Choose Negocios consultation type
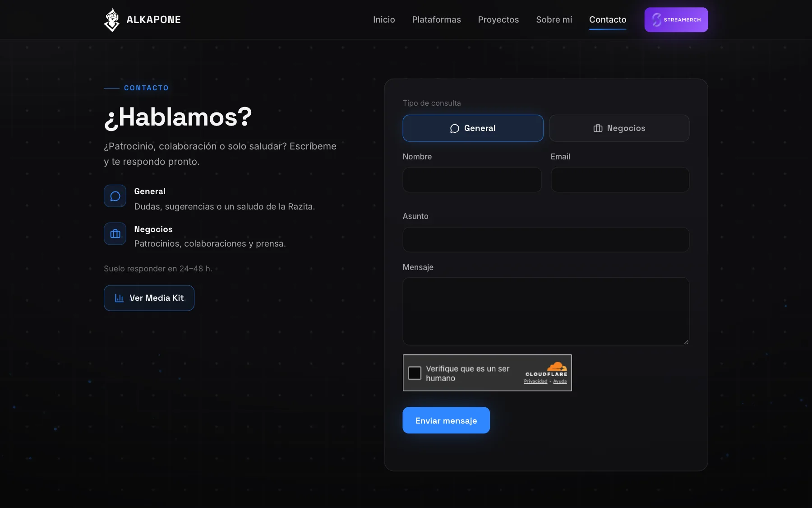The height and width of the screenshot is (508, 812). point(619,128)
